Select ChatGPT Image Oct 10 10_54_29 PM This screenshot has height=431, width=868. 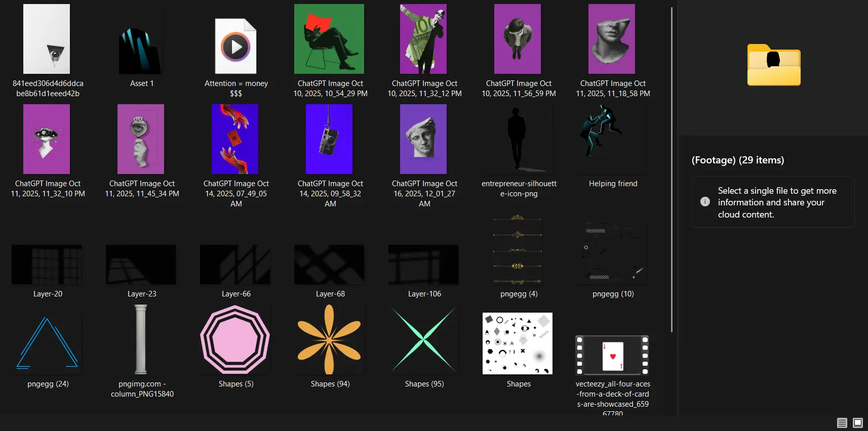click(329, 39)
